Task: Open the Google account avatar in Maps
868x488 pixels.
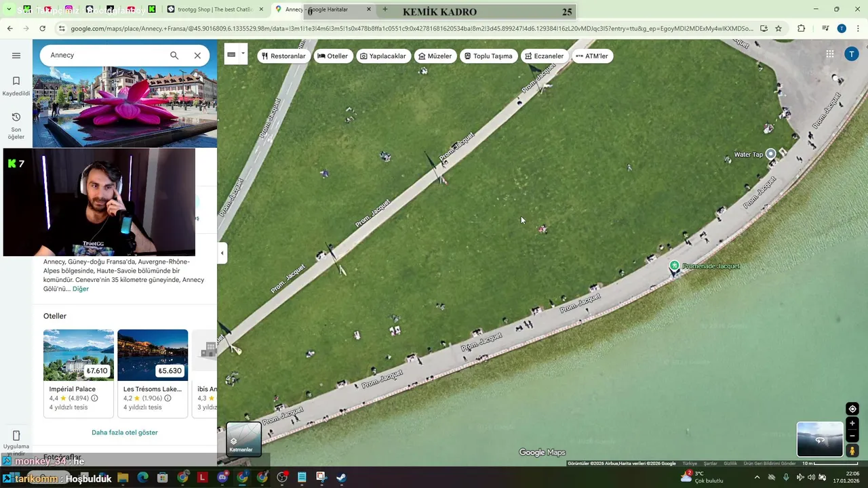Action: tap(851, 54)
